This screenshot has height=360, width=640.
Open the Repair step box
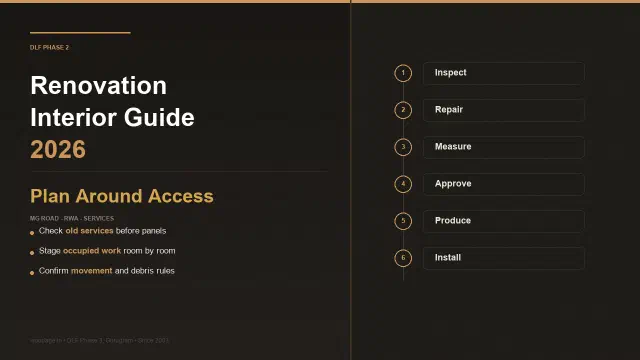504,110
